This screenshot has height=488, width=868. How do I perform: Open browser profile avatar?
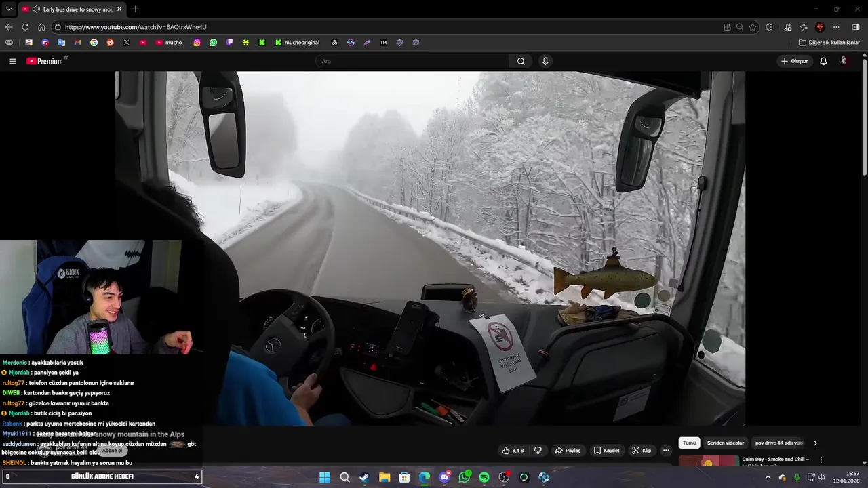[820, 27]
